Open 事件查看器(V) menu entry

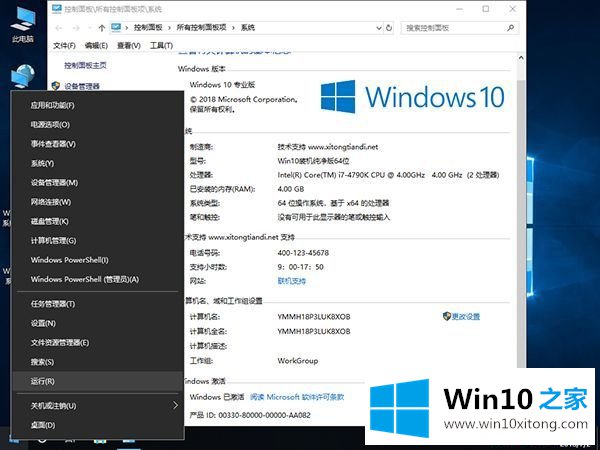[98, 144]
